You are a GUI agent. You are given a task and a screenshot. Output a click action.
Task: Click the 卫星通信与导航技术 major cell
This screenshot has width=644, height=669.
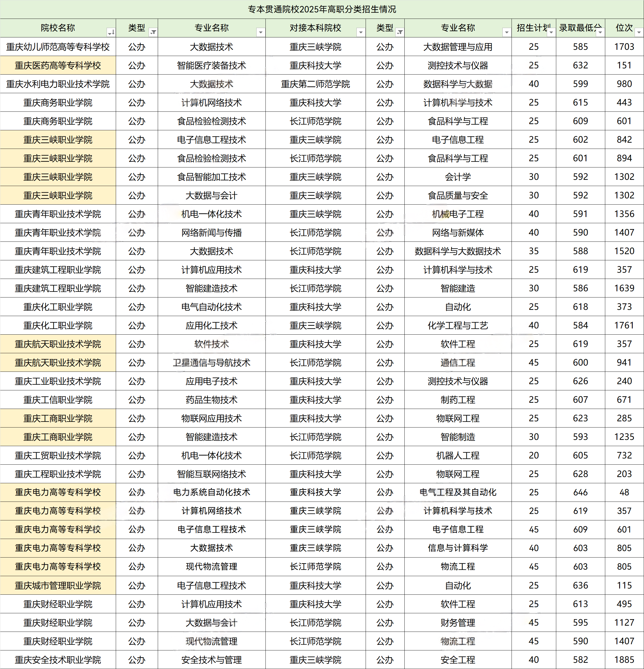(212, 362)
